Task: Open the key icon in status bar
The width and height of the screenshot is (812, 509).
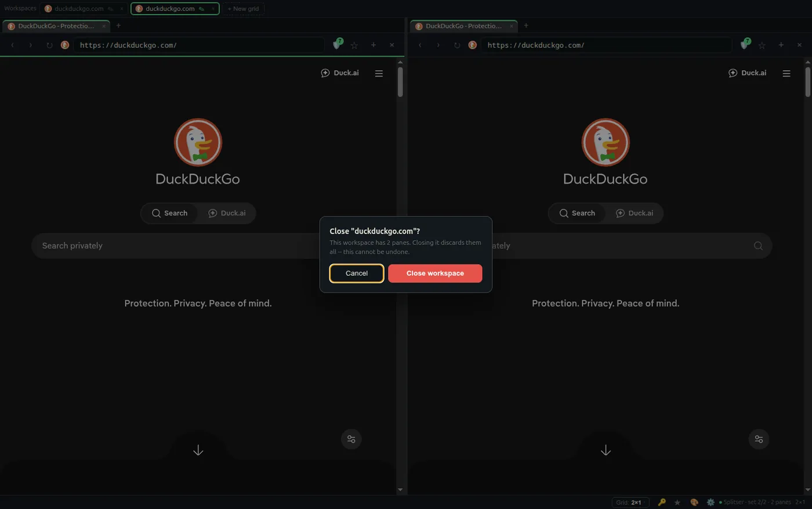Action: (x=662, y=502)
